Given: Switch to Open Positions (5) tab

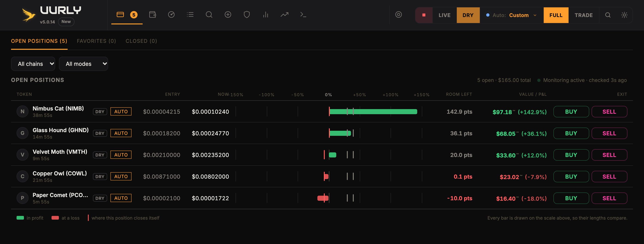Looking at the screenshot, I should 39,41.
